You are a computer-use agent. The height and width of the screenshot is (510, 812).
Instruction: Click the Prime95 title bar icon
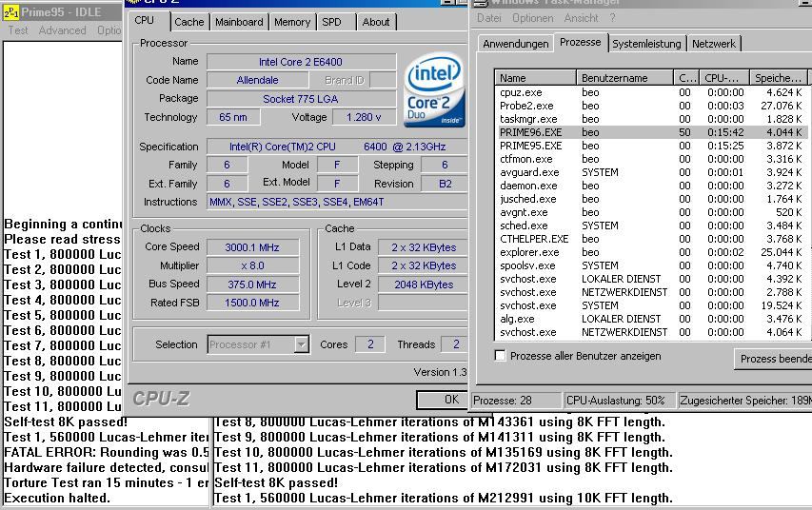[10, 12]
